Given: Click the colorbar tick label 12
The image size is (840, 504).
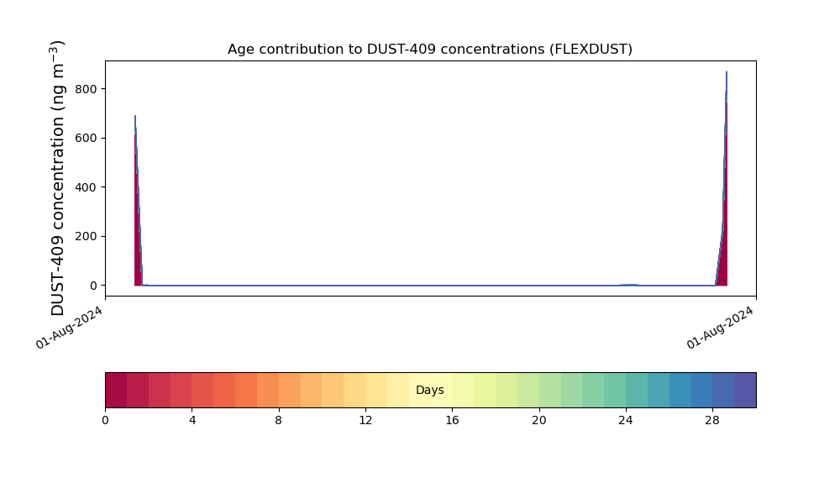Looking at the screenshot, I should (x=365, y=420).
